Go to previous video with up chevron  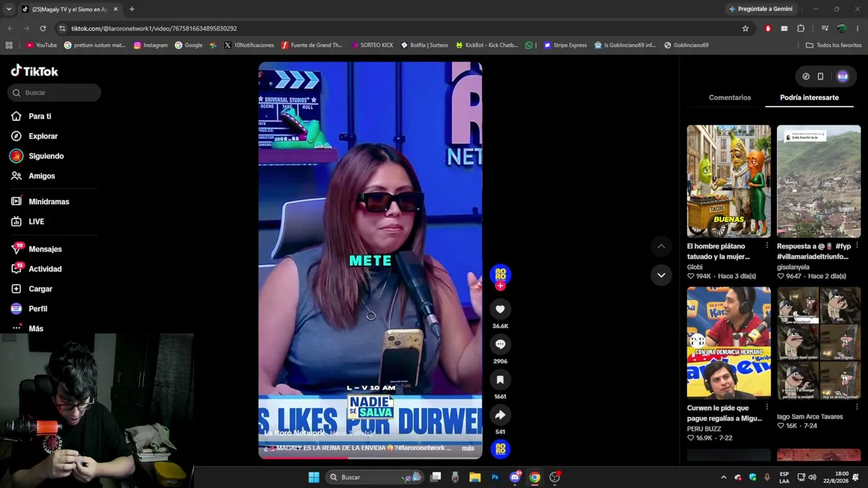click(x=661, y=246)
